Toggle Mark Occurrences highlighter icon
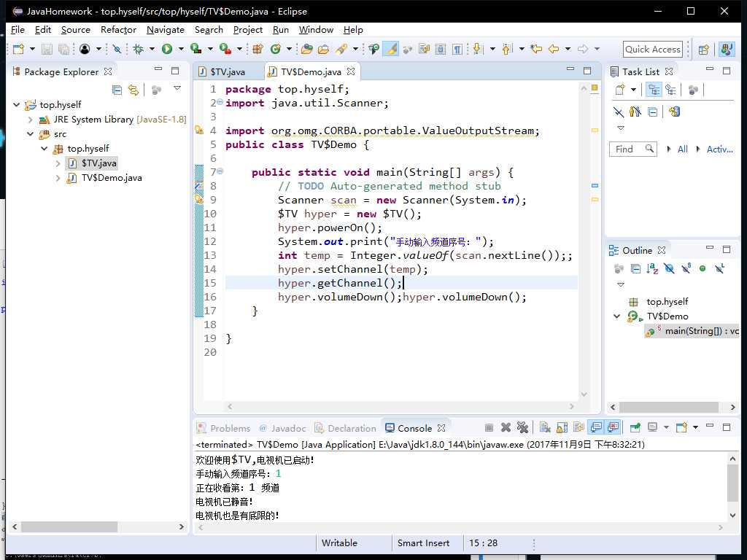The image size is (747, 560). click(x=391, y=49)
